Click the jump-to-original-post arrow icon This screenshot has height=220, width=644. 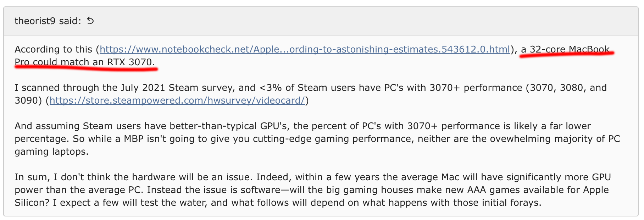tap(91, 21)
